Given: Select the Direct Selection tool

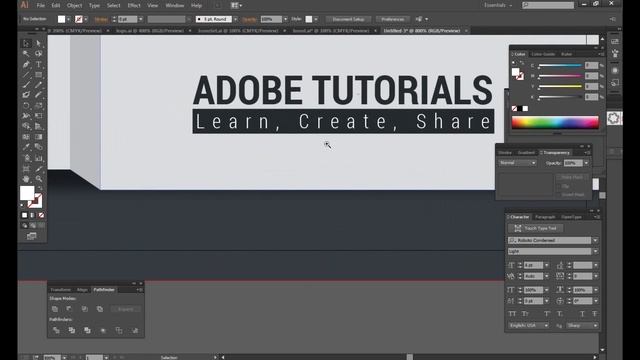Looking at the screenshot, I should point(39,43).
